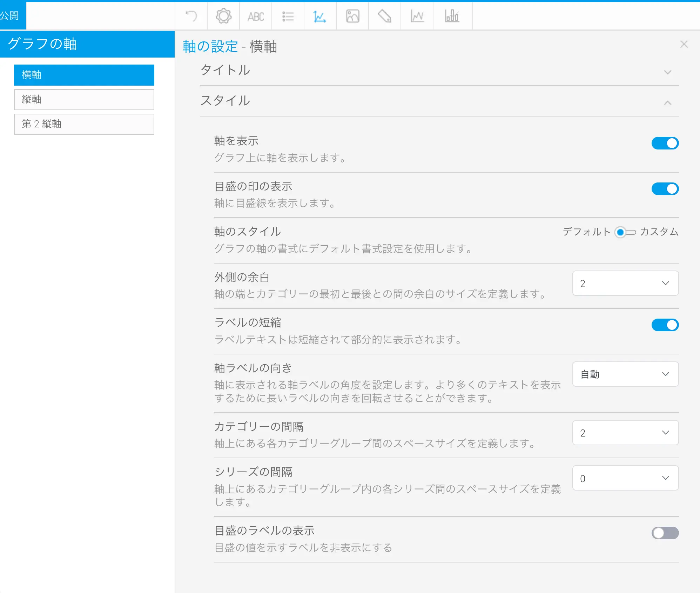Select the 縦軸 item in sidebar
The width and height of the screenshot is (700, 593).
(84, 99)
